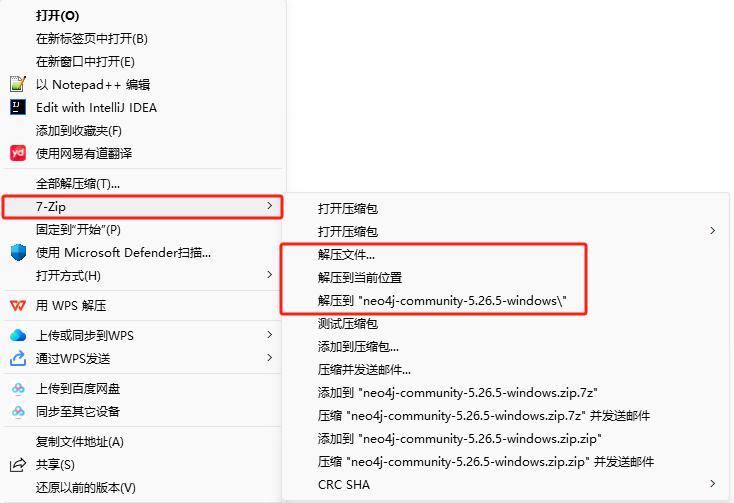Click the IntelliJ IDEA icon
734x503 pixels.
click(x=18, y=107)
